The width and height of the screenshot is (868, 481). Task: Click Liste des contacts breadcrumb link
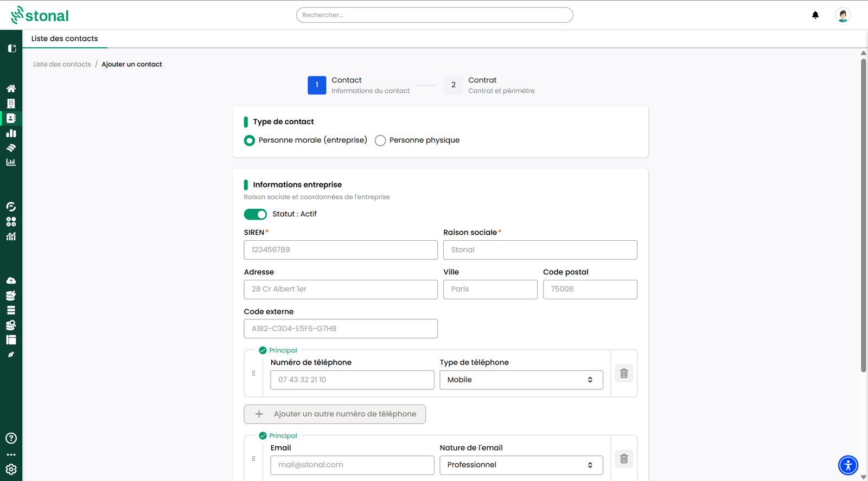(x=62, y=64)
